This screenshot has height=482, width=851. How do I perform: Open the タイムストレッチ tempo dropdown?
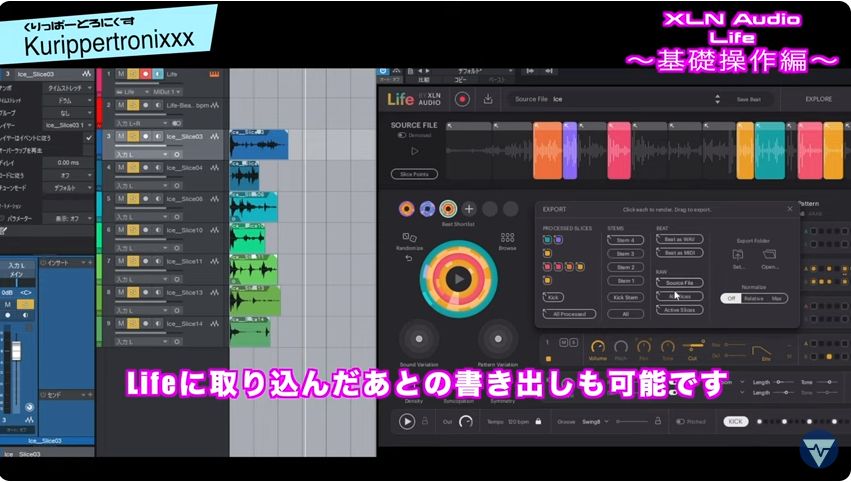[69, 88]
